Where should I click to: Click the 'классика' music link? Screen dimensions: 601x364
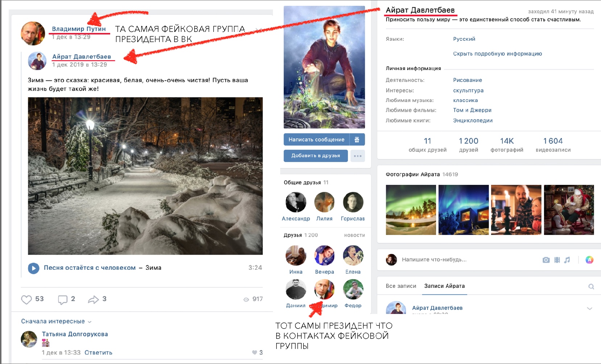point(465,100)
